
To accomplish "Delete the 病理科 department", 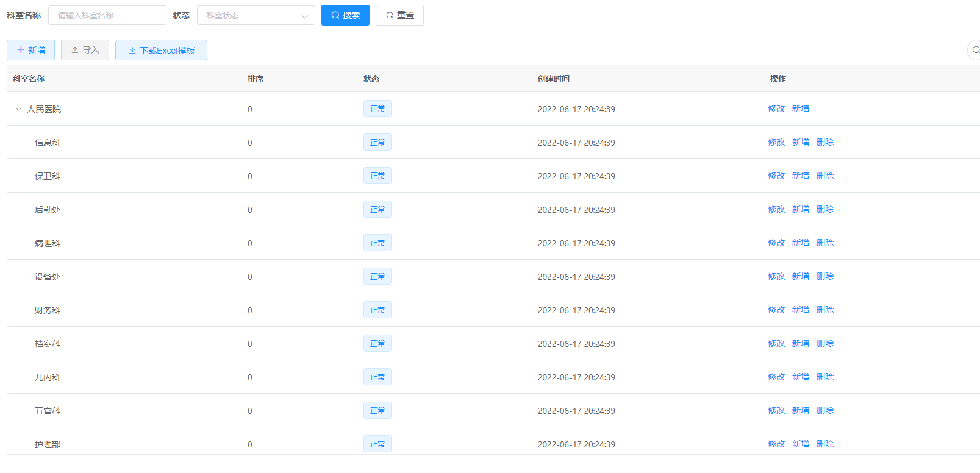I will (x=825, y=243).
